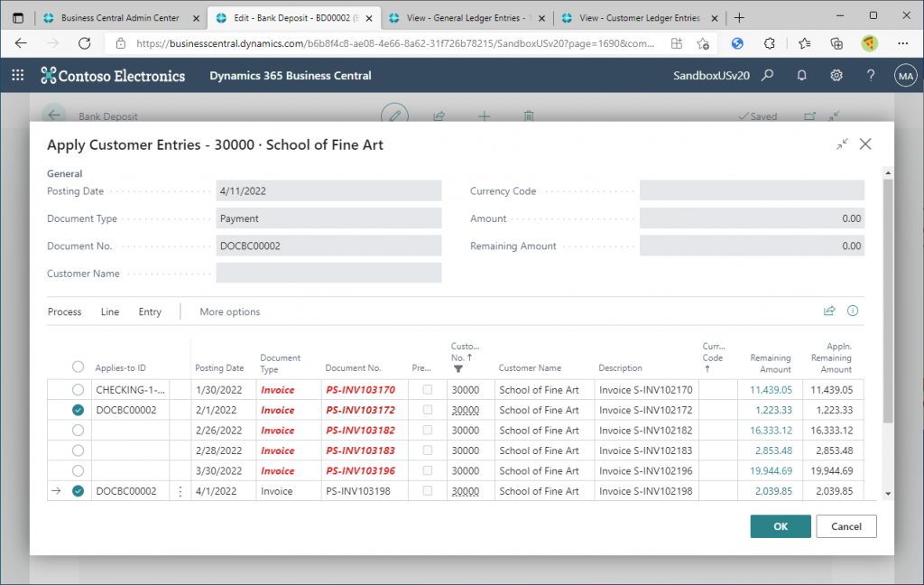Deselect the row for invoice PS-INV103172
The width and height of the screenshot is (924, 585).
coord(78,410)
